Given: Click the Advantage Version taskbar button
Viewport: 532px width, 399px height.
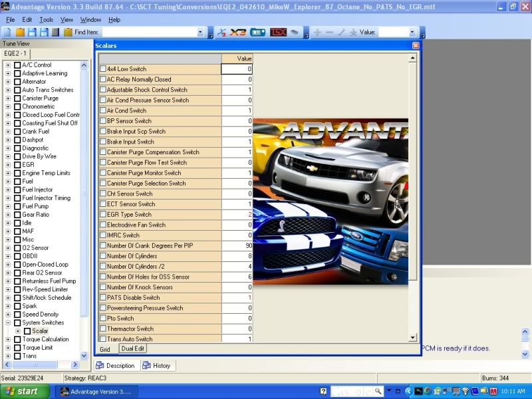Looking at the screenshot, I should pyautogui.click(x=96, y=392).
